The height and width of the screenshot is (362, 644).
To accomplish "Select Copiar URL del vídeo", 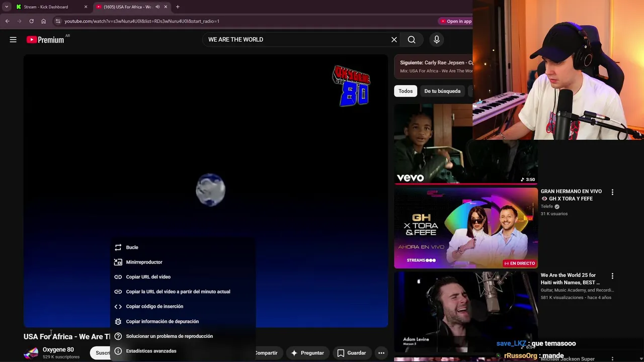I will click(x=183, y=277).
